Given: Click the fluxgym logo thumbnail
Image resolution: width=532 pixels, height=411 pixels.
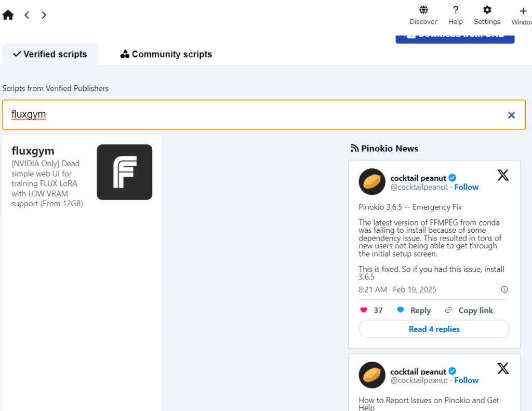Looking at the screenshot, I should [x=125, y=172].
